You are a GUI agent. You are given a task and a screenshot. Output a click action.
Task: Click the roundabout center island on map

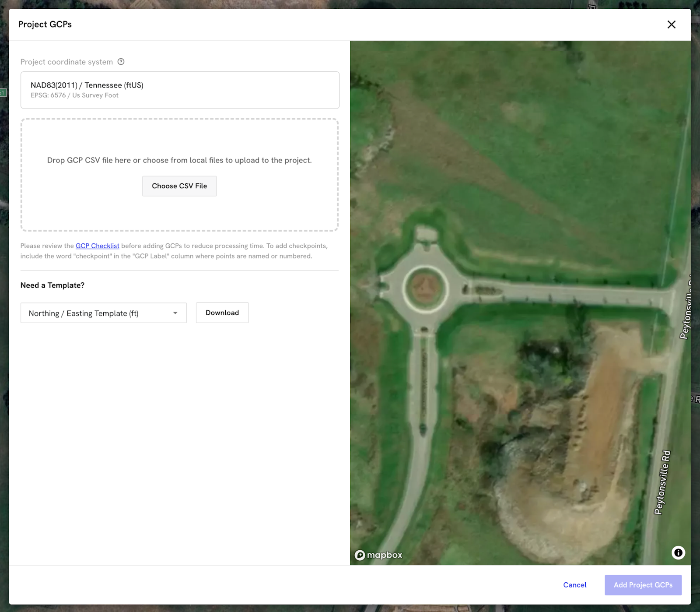point(425,288)
